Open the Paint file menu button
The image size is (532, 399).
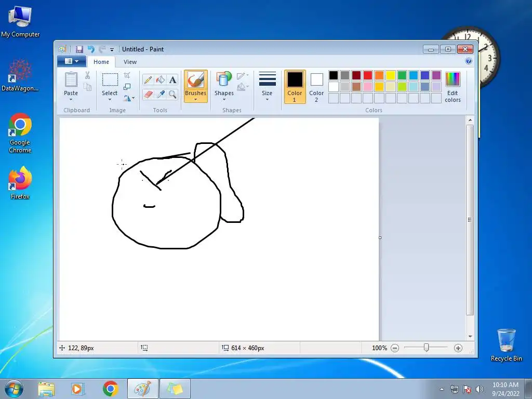pos(71,61)
